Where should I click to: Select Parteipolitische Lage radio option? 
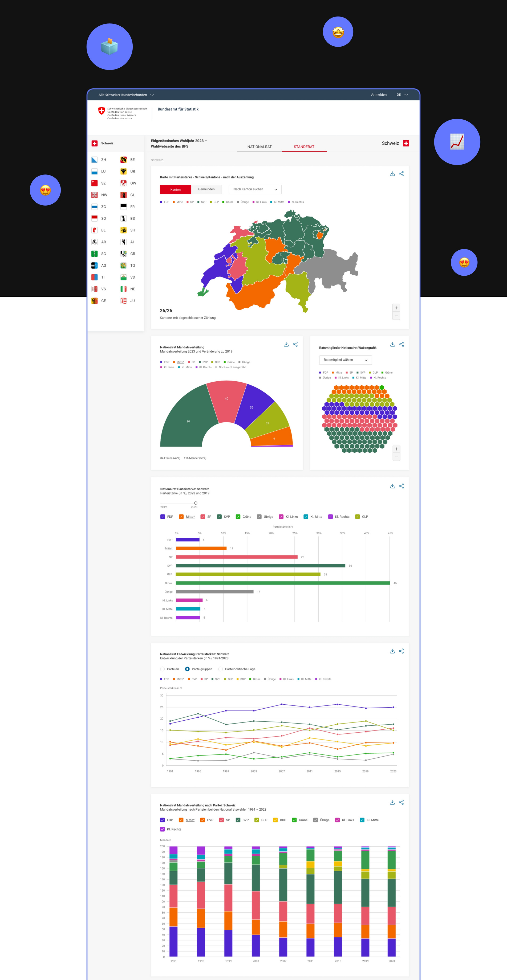tap(220, 669)
